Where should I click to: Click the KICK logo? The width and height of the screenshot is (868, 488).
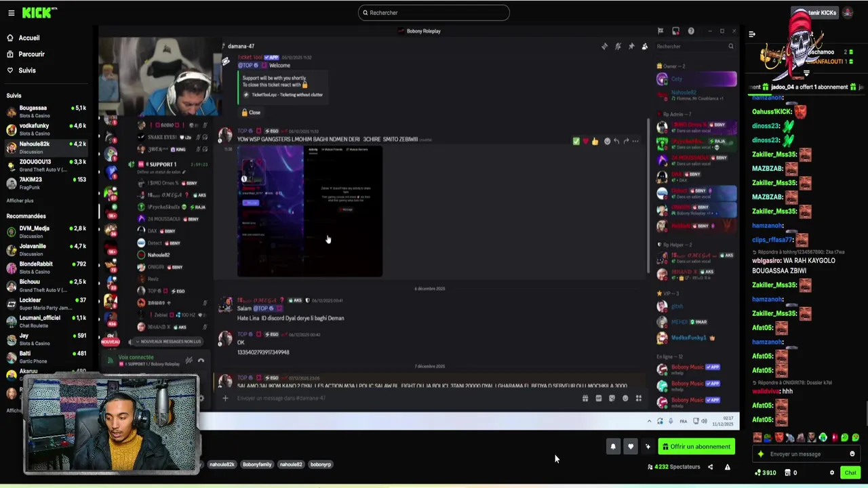(x=39, y=13)
